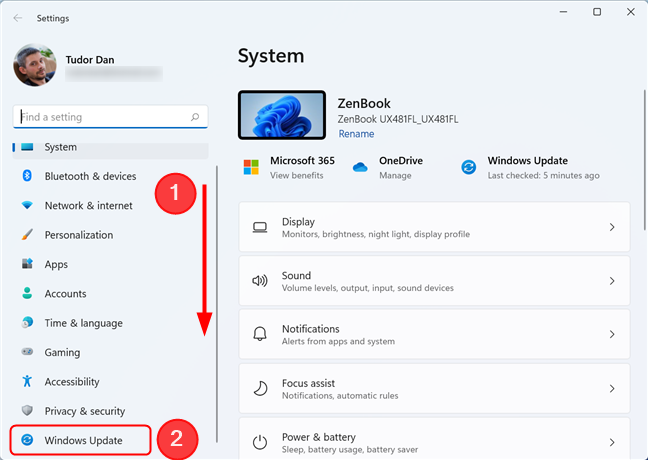Click Microsoft 365 View benefits
The image size is (648, 460).
[297, 176]
